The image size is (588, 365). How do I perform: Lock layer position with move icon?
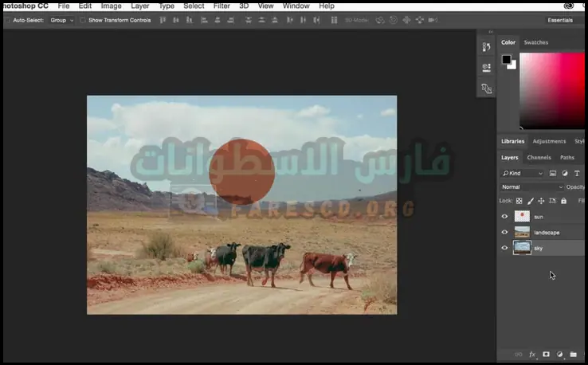point(541,201)
